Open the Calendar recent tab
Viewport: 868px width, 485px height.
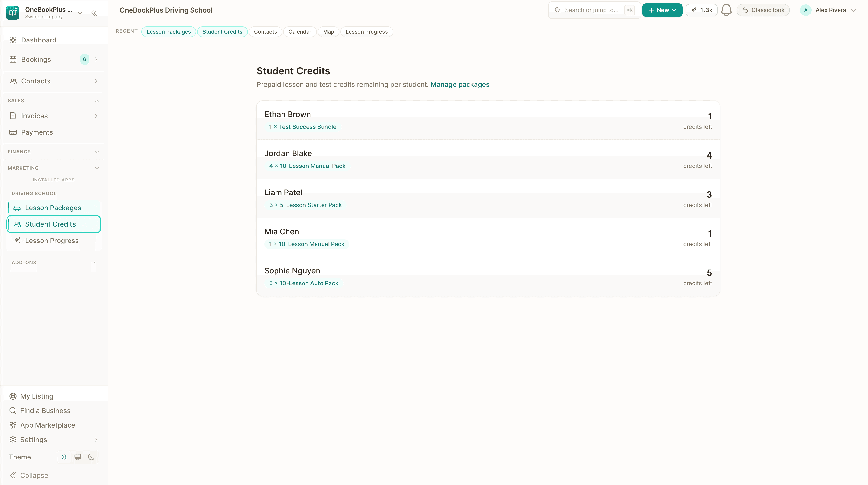[300, 32]
